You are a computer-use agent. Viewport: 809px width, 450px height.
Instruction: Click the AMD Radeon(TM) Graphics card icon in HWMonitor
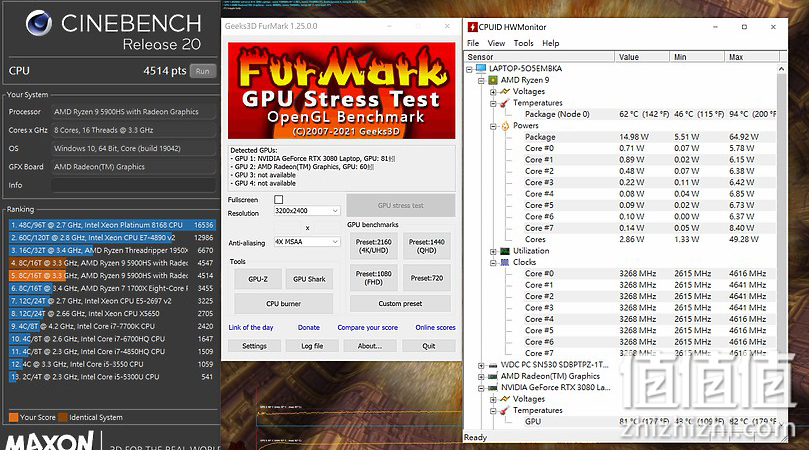tap(493, 376)
